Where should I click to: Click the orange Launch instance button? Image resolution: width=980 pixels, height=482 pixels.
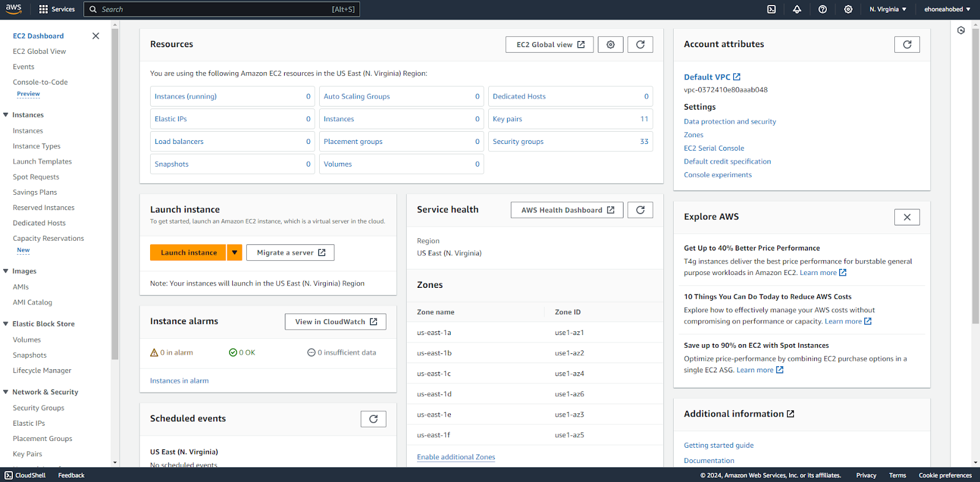click(188, 252)
